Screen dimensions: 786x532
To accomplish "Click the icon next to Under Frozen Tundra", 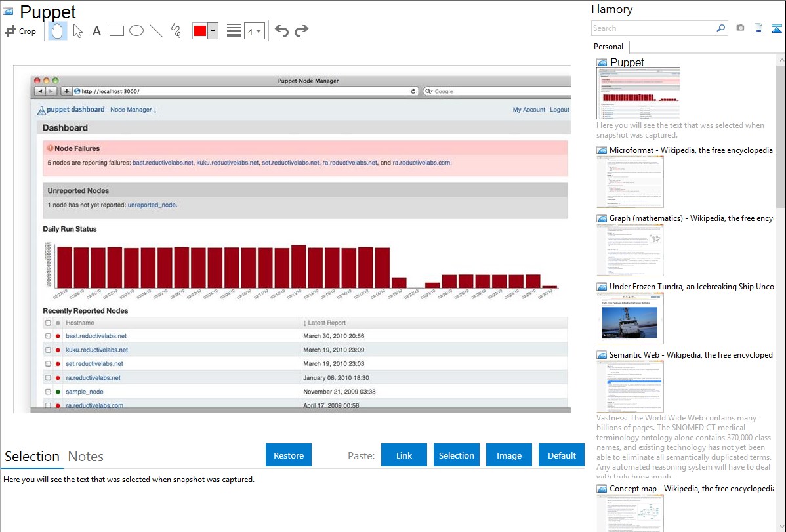I will pyautogui.click(x=602, y=287).
